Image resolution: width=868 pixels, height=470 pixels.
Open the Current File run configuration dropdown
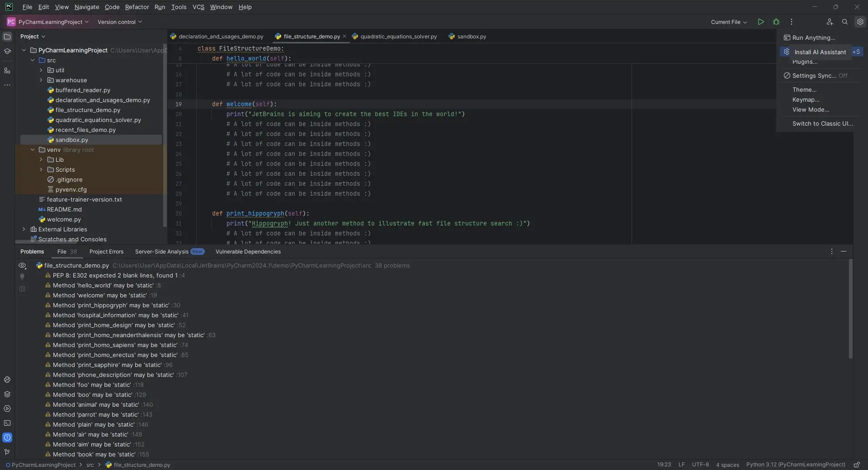click(x=728, y=22)
